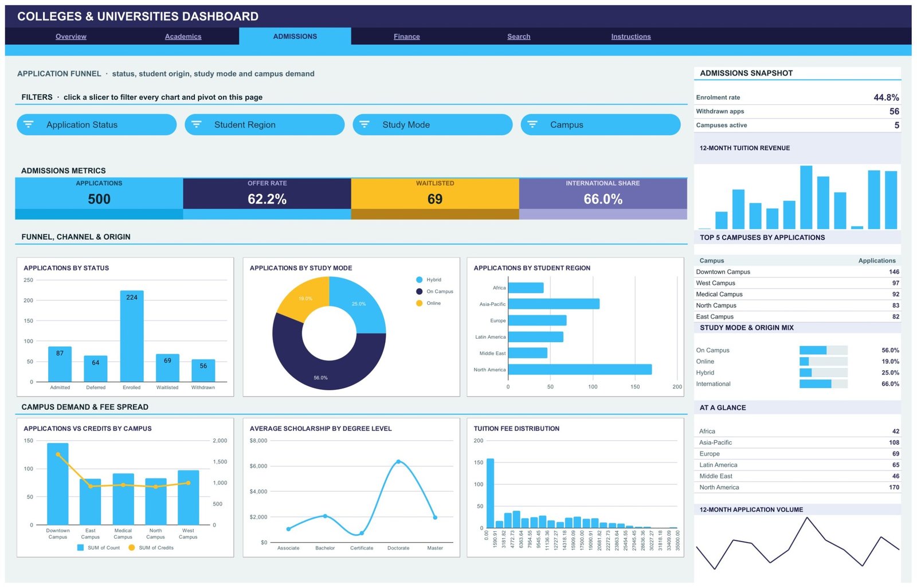
Task: Open the Student Region slicer
Action: [265, 124]
